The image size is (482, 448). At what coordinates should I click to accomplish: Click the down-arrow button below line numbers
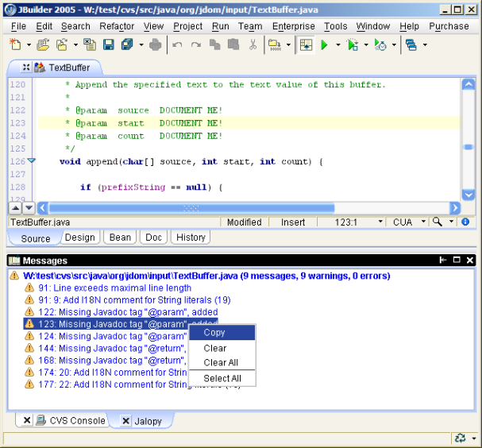click(29, 208)
